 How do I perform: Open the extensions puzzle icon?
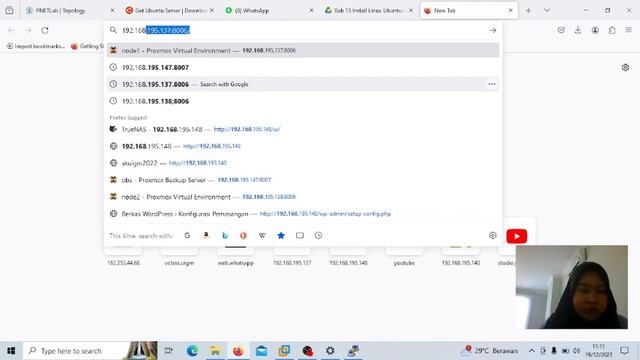[612, 30]
